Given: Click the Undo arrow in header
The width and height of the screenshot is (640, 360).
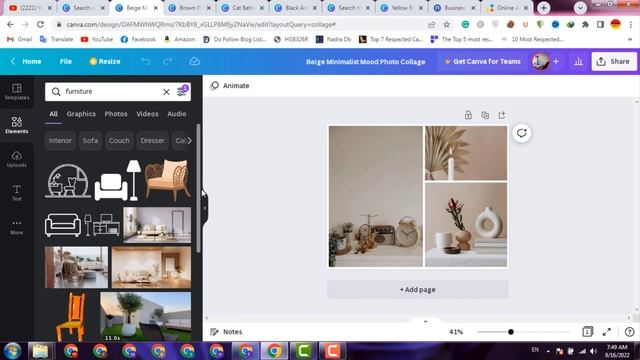Looking at the screenshot, I should click(146, 62).
